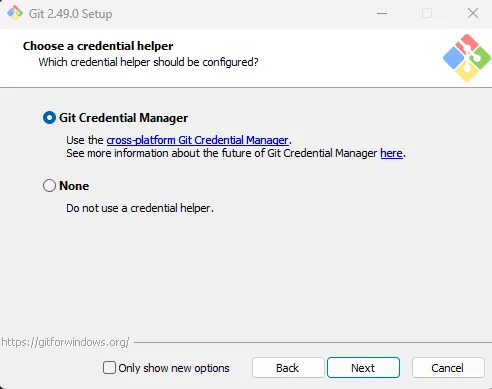Minimize the Git Setup window
The image size is (492, 389).
click(x=382, y=14)
